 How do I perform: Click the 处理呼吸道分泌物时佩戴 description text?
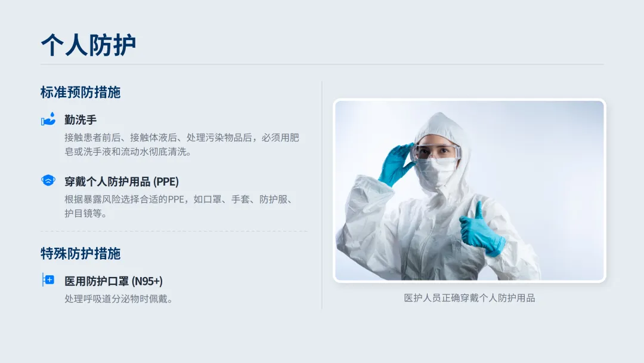pyautogui.click(x=118, y=299)
